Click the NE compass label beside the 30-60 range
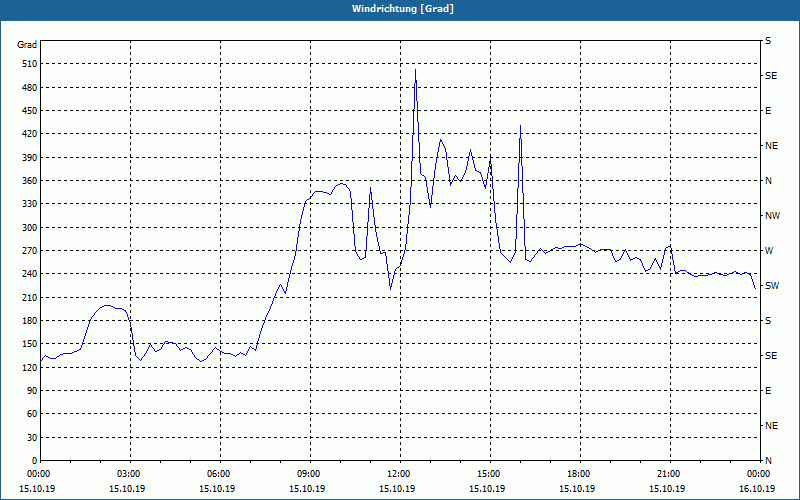The image size is (800, 500). [772, 426]
